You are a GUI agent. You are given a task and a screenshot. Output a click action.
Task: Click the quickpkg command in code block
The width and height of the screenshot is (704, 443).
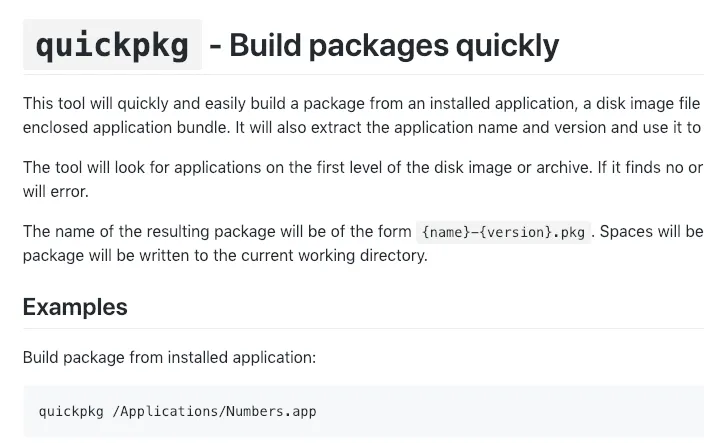71,412
